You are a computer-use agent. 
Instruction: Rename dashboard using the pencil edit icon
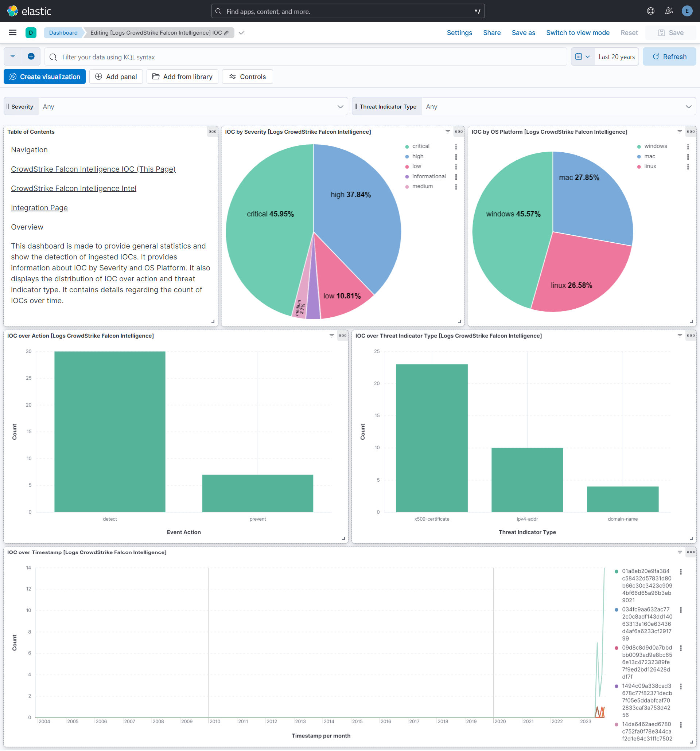click(226, 33)
